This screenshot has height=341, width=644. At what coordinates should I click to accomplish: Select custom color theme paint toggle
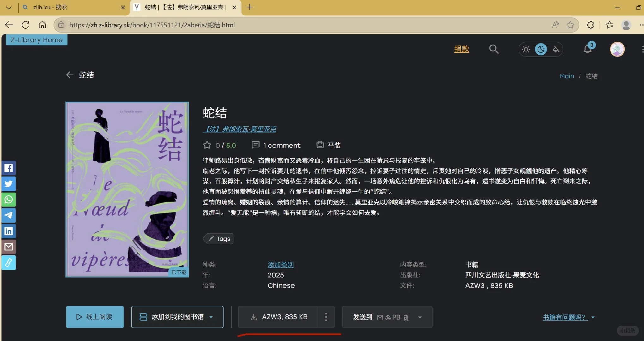[556, 50]
